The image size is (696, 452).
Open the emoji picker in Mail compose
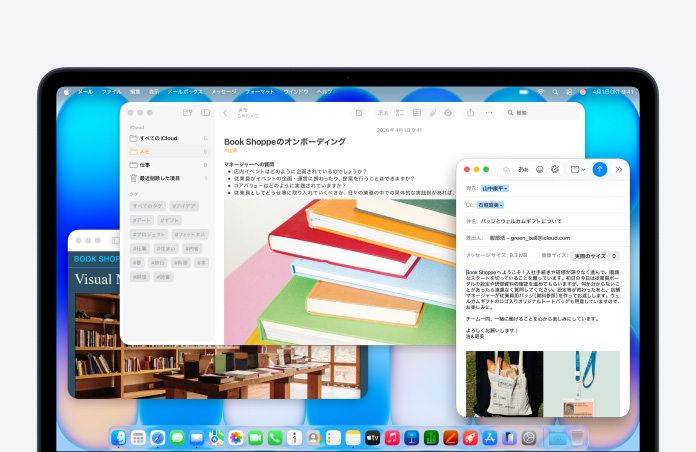[x=540, y=169]
